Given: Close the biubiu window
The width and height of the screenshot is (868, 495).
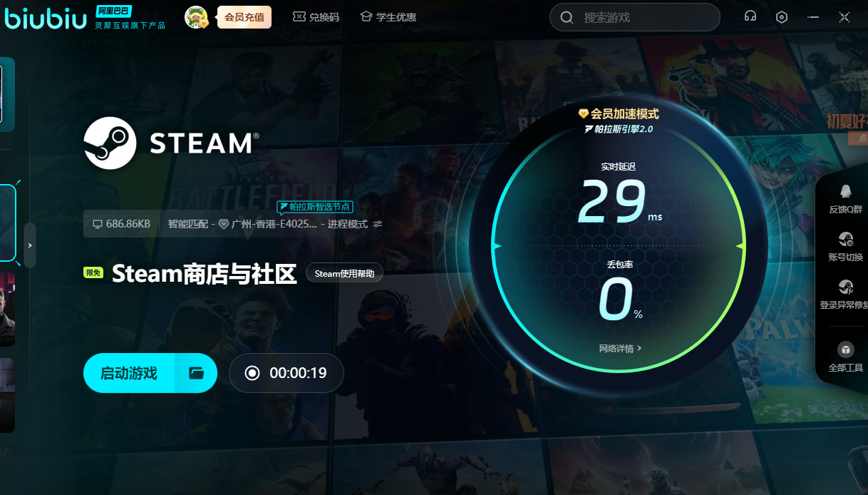Looking at the screenshot, I should click(844, 17).
